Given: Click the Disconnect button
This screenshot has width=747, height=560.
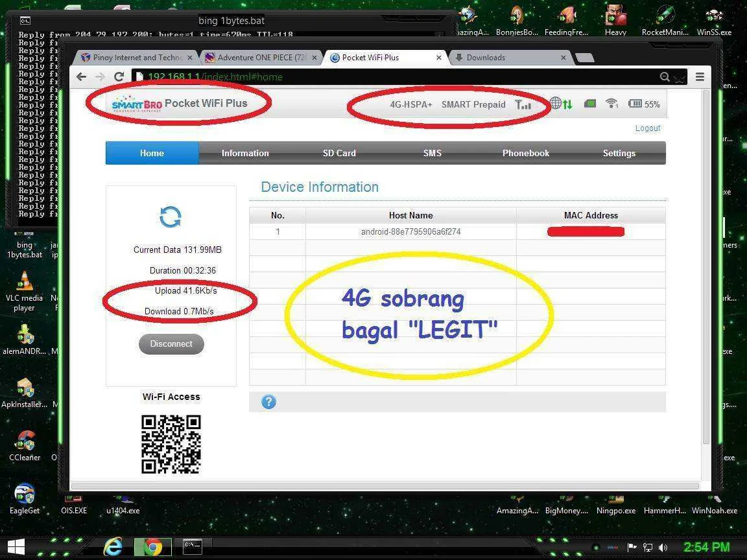Looking at the screenshot, I should click(171, 344).
